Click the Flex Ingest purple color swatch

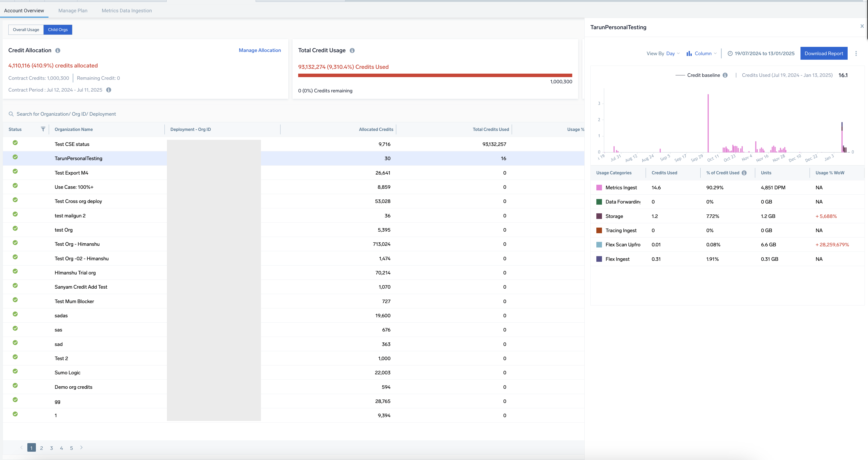point(599,259)
